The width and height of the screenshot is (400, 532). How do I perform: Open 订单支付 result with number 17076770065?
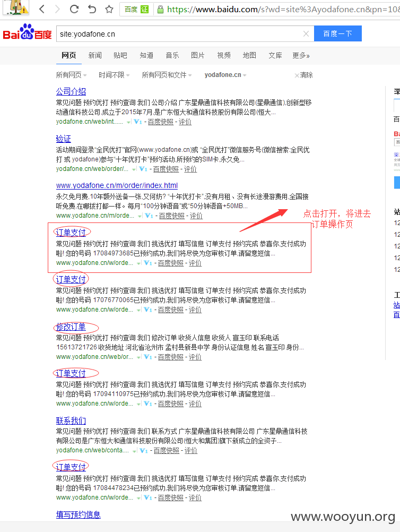[71, 280]
